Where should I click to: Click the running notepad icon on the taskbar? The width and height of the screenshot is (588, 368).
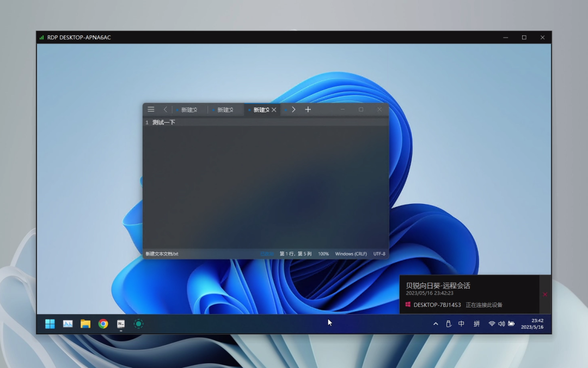coord(121,324)
